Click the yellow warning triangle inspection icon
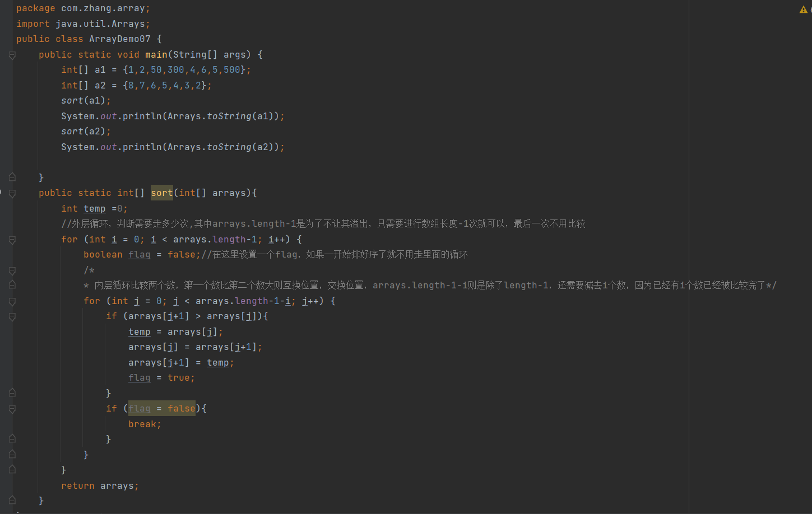 coord(804,10)
